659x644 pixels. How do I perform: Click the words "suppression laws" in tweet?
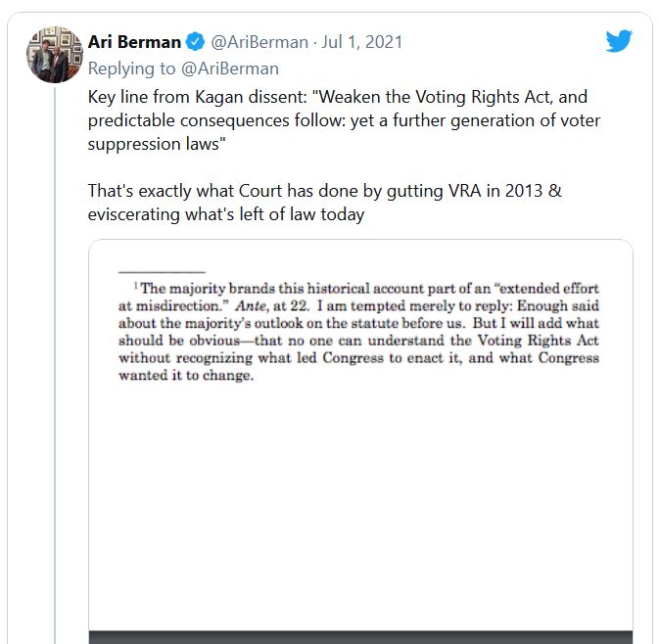coord(154,144)
